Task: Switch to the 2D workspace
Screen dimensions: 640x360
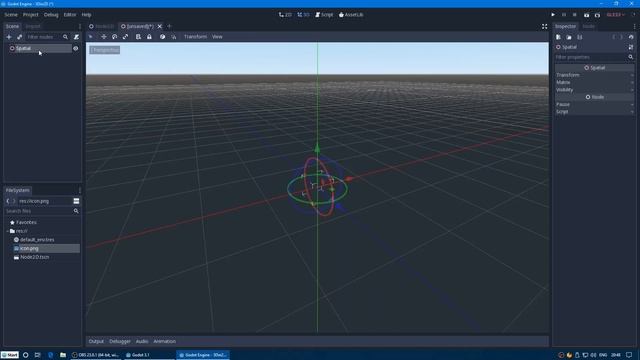Action: 285,15
